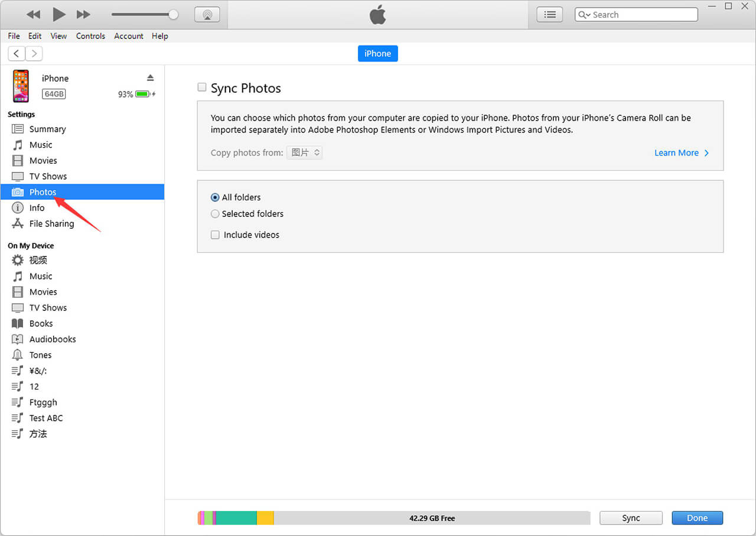Select the Photos camera icon
The image size is (756, 536).
coord(18,192)
